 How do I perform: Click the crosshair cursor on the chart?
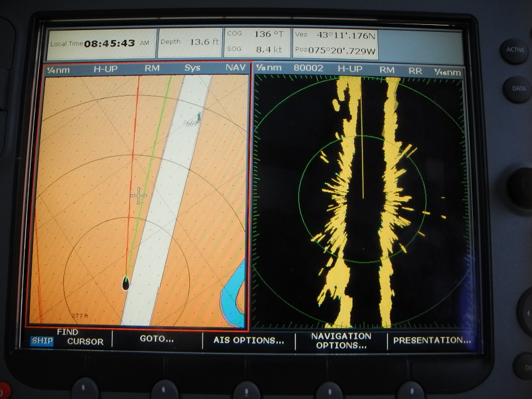coord(138,196)
